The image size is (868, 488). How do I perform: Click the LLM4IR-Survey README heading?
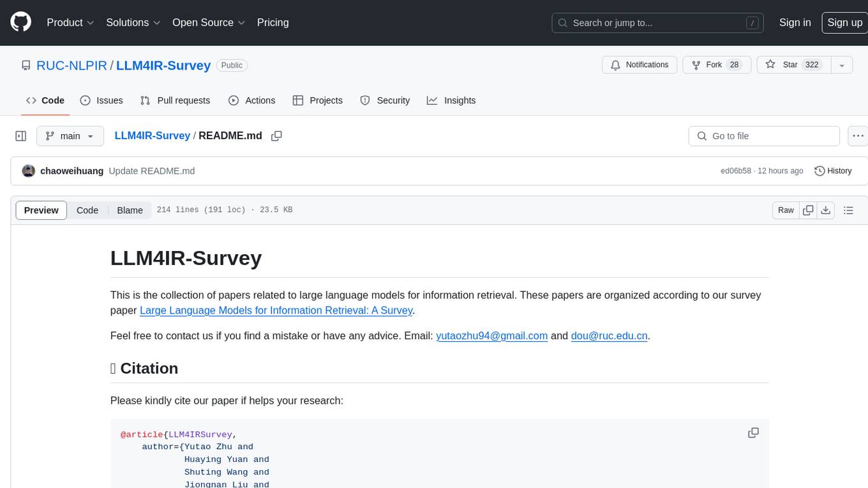(186, 258)
